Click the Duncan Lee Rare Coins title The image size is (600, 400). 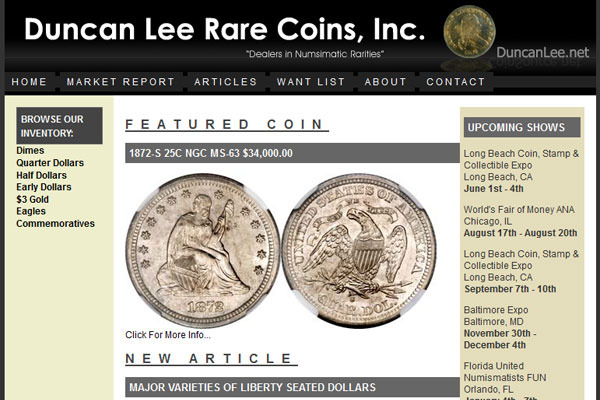tap(225, 29)
